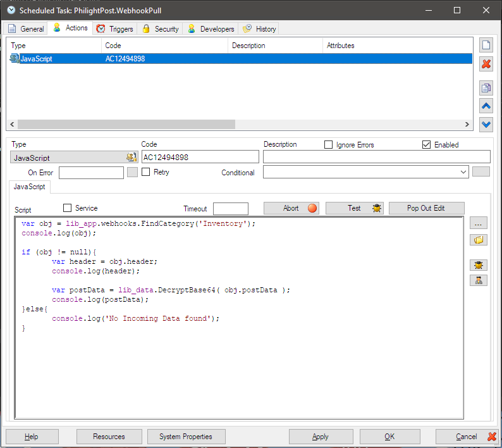Screen dimensions: 502x448
Task: Click the 'if (obj != null){' line
Action: click(59, 252)
